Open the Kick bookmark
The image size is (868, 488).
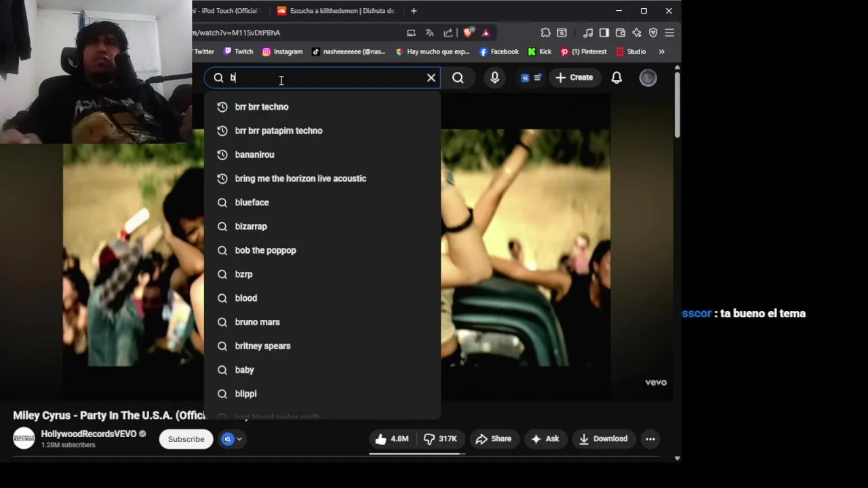[x=540, y=52]
